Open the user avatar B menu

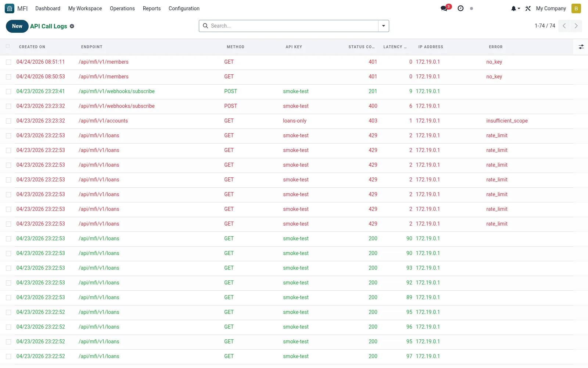pos(576,8)
